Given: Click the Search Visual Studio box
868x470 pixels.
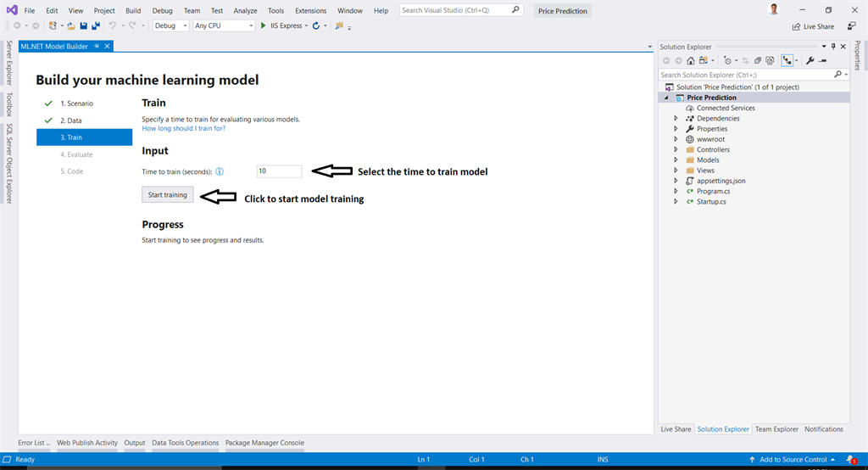Looking at the screenshot, I should [x=460, y=10].
